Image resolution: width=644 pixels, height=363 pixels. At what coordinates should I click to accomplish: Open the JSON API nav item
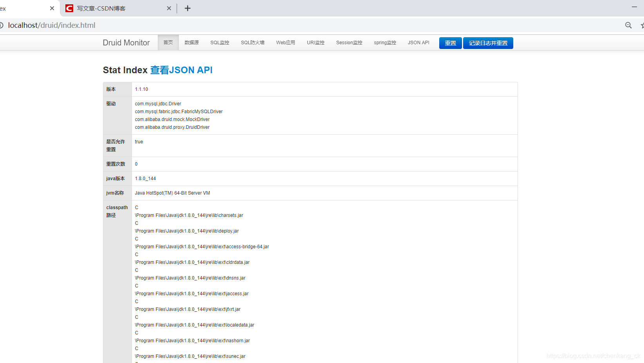[419, 43]
